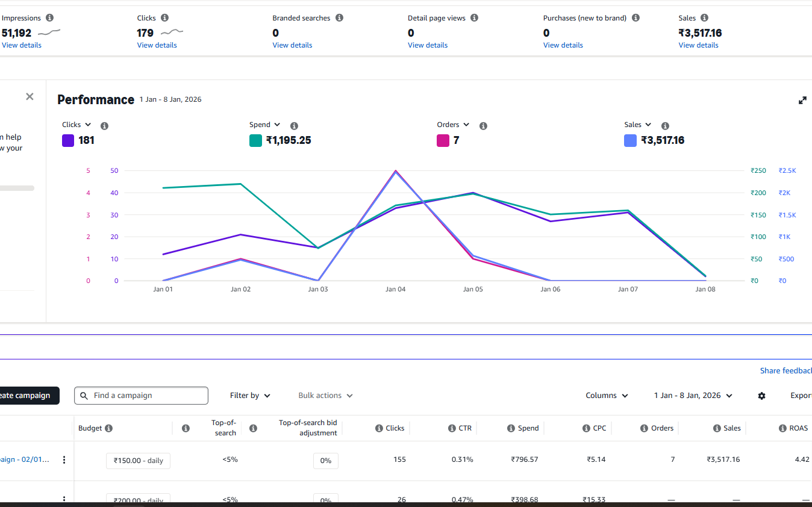The image size is (812, 507).
Task: Click the info icon next to Impressions
Action: [x=49, y=17]
